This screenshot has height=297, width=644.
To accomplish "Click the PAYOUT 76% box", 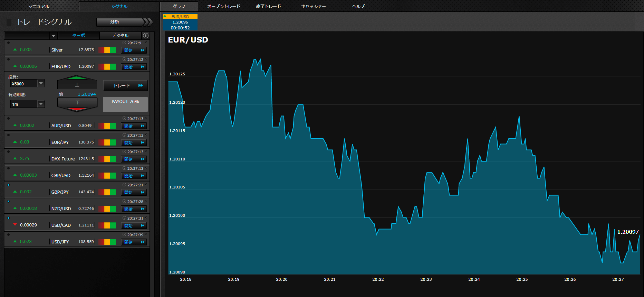I will click(125, 104).
